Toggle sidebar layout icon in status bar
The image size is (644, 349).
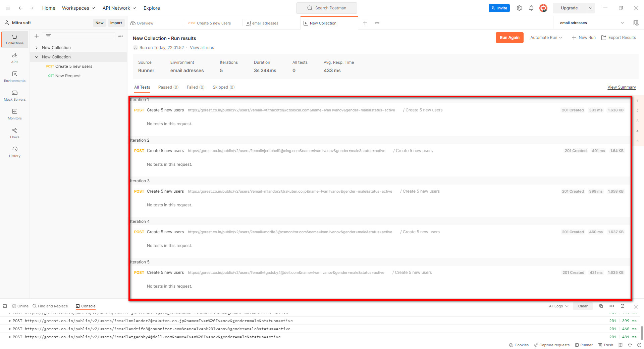[x=5, y=306]
